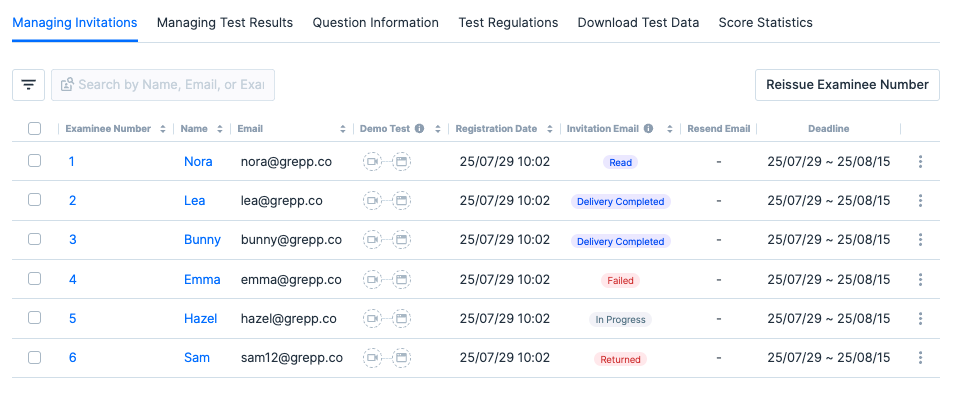Viewport: 972px width, 396px height.
Task: Open examinee number 6 link
Action: (x=73, y=358)
